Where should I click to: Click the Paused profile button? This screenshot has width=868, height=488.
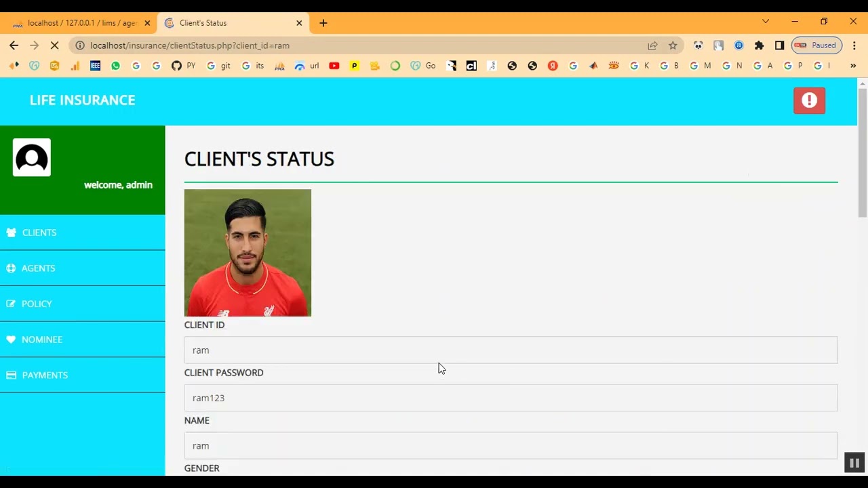click(816, 45)
